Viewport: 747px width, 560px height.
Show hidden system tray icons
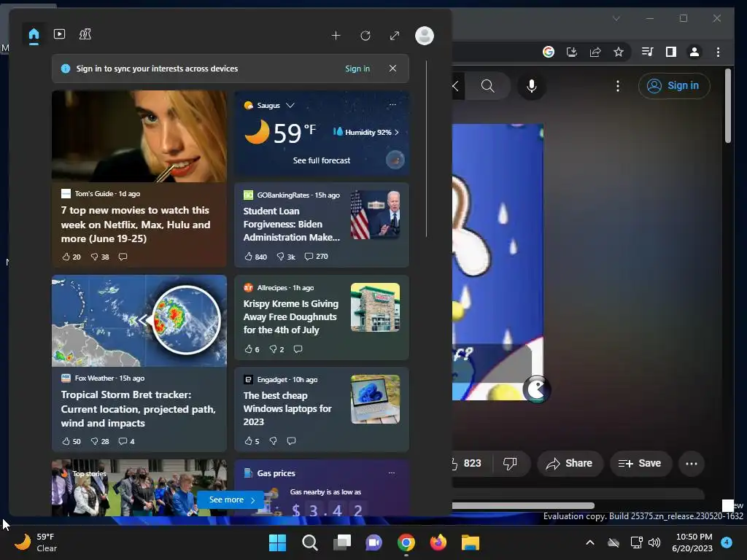[x=589, y=542]
